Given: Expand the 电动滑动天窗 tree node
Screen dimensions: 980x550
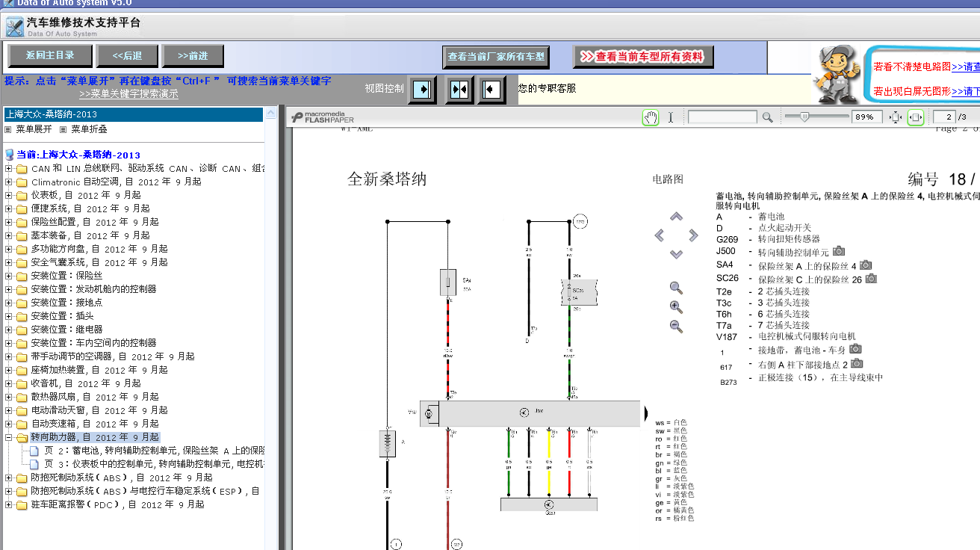Looking at the screenshot, I should (9, 410).
